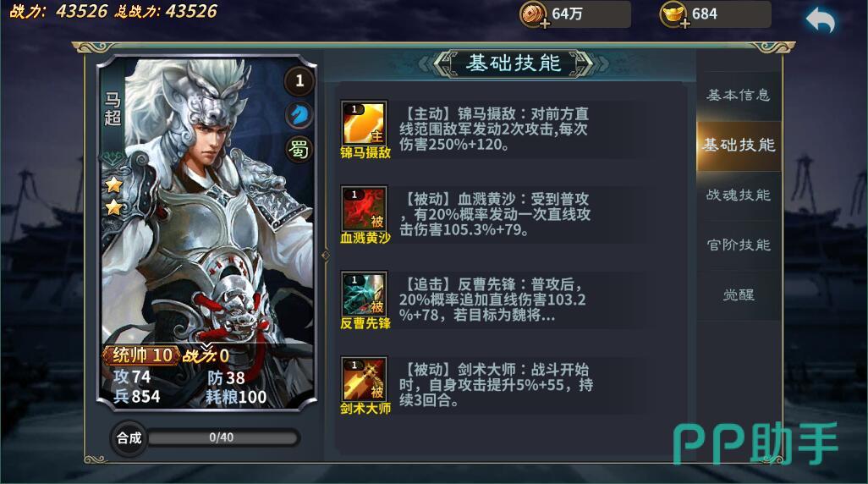Tap the 血溅黄沙 passive skill icon
Screen dimensions: 868x484
tap(364, 208)
